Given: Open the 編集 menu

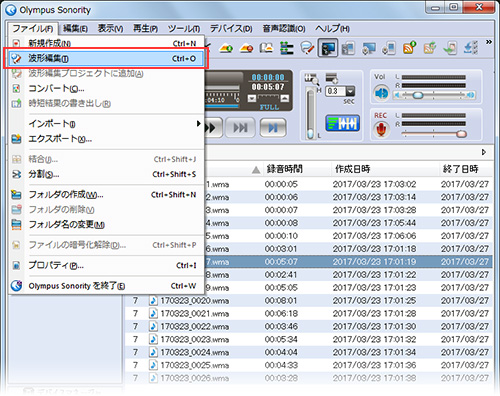Looking at the screenshot, I should click(75, 29).
